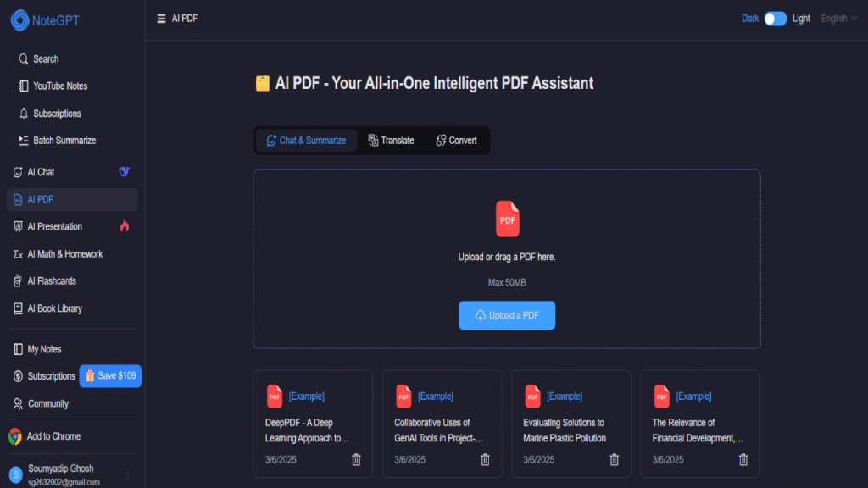Image resolution: width=868 pixels, height=488 pixels.
Task: Switch to the Translate tab
Action: pos(391,141)
